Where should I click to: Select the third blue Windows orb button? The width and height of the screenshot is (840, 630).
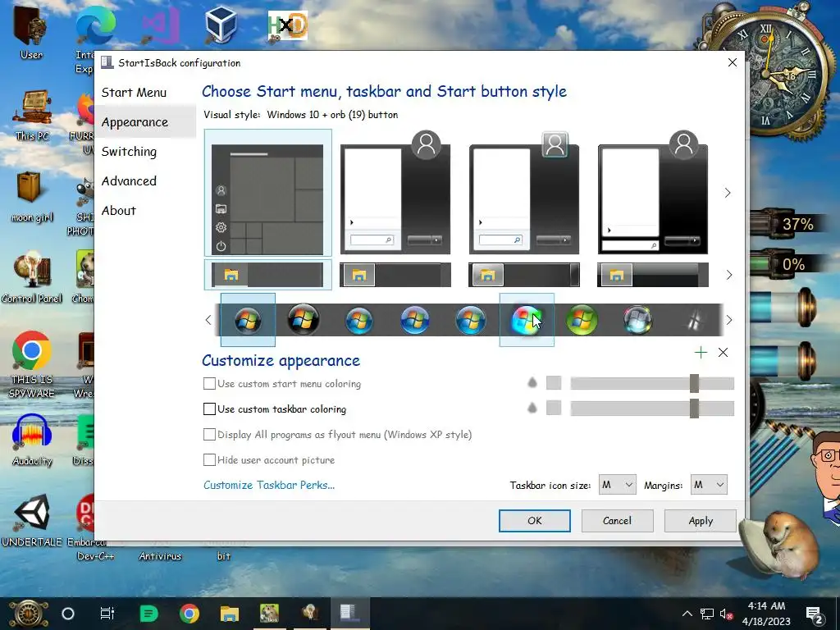pos(359,321)
